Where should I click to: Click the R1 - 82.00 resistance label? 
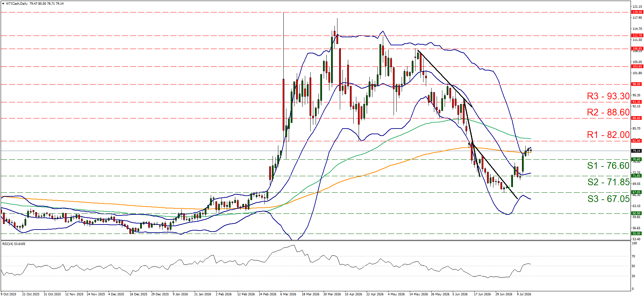608,135
